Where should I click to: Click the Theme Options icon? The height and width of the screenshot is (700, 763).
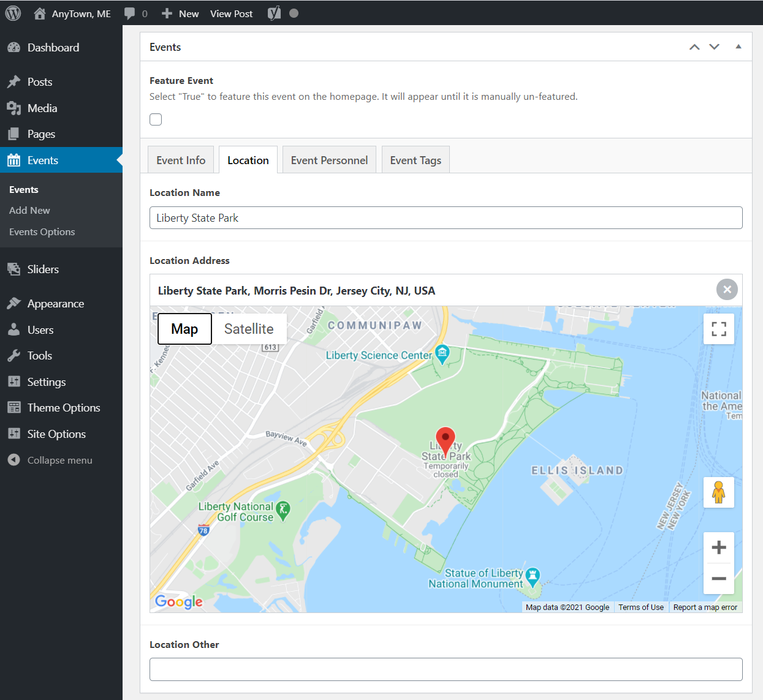point(13,407)
